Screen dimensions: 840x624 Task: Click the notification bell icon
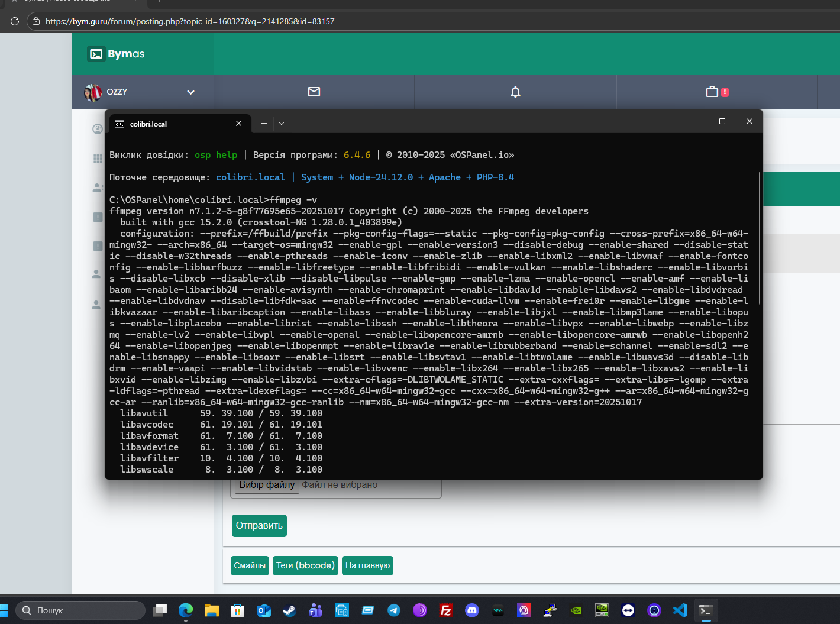pos(515,92)
